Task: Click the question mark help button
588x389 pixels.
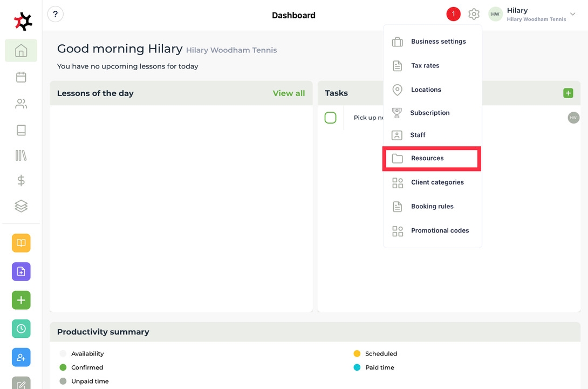Action: 56,15
